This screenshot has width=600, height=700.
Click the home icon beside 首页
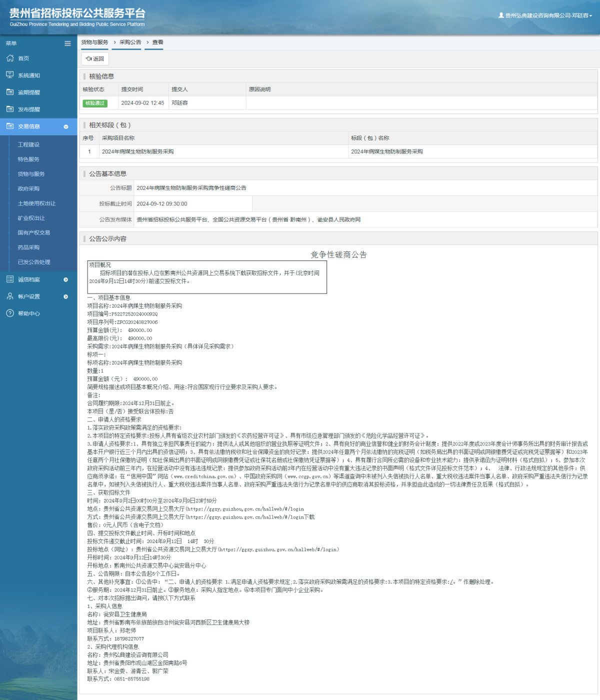tap(10, 58)
